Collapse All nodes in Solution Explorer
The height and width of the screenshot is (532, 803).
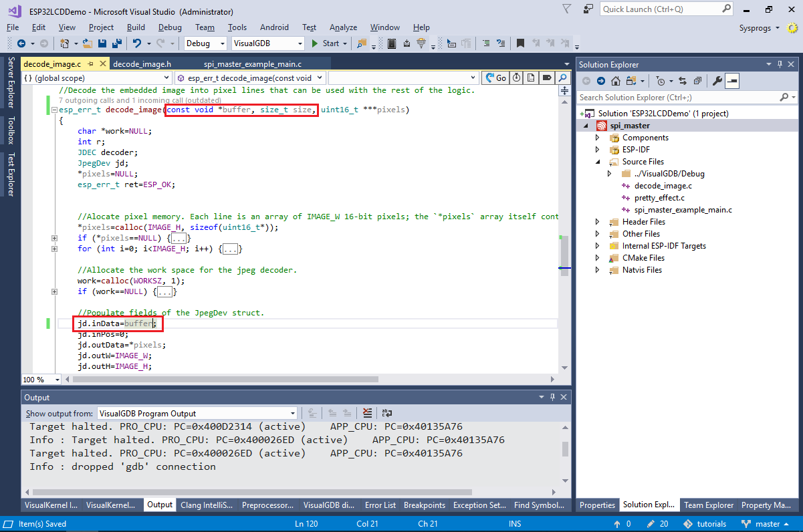[697, 81]
